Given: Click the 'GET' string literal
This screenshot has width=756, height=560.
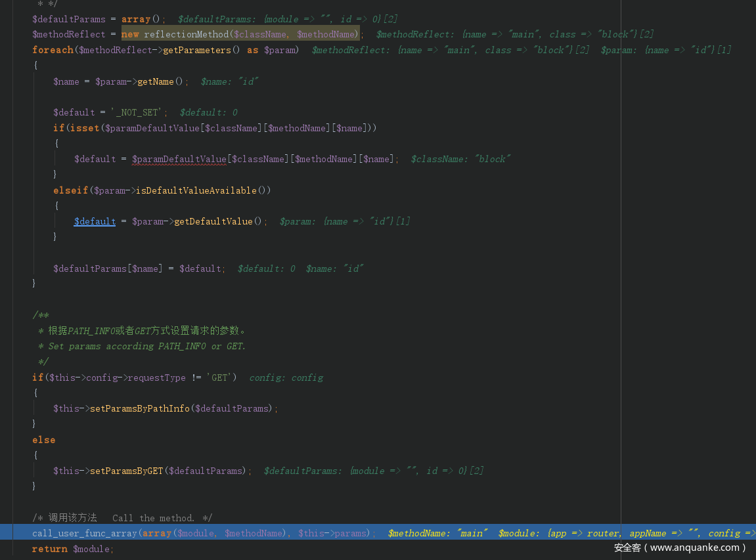Looking at the screenshot, I should click(x=221, y=377).
